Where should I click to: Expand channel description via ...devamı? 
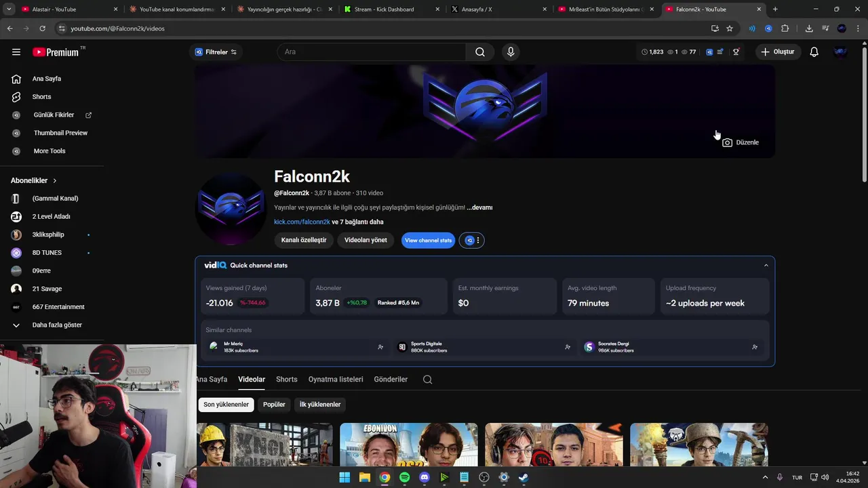479,207
